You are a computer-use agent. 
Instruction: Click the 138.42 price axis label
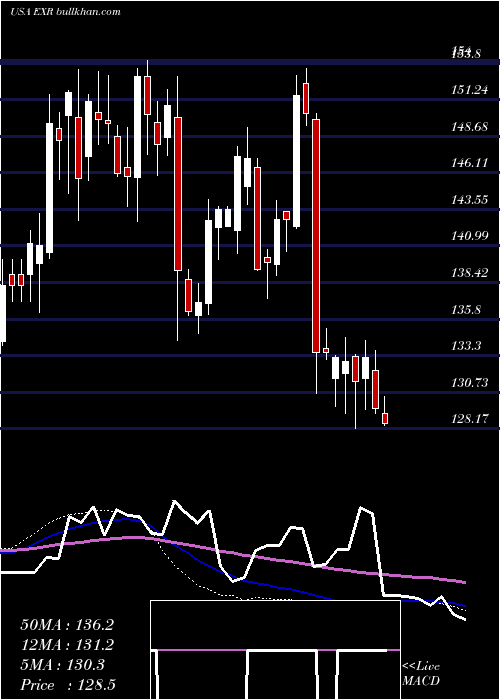tap(469, 273)
